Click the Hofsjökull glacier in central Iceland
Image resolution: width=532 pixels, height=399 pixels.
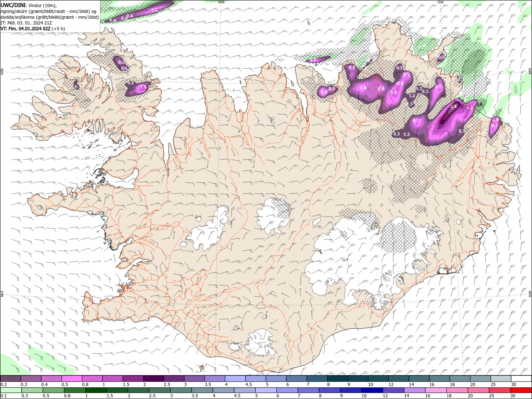tap(272, 215)
